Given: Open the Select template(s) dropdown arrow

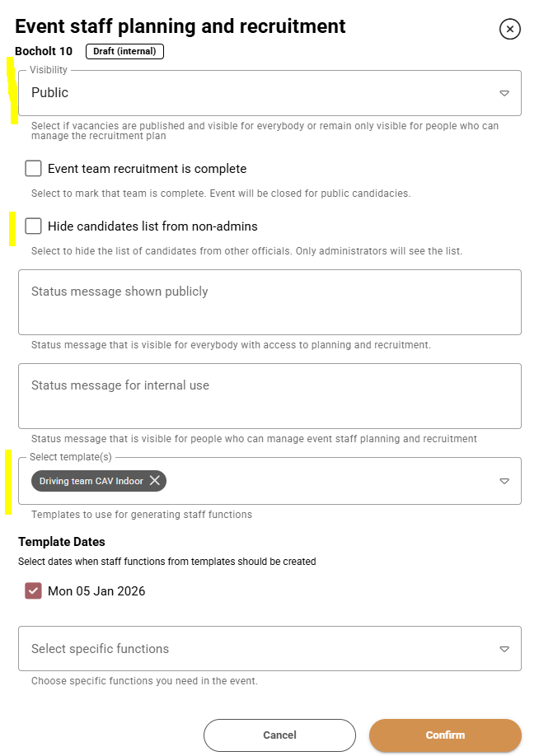Looking at the screenshot, I should click(x=504, y=481).
